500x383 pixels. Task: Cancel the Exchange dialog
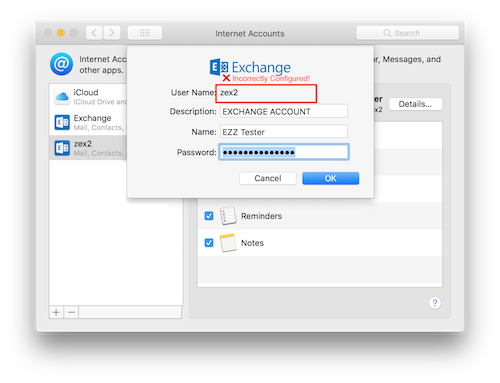[x=268, y=178]
